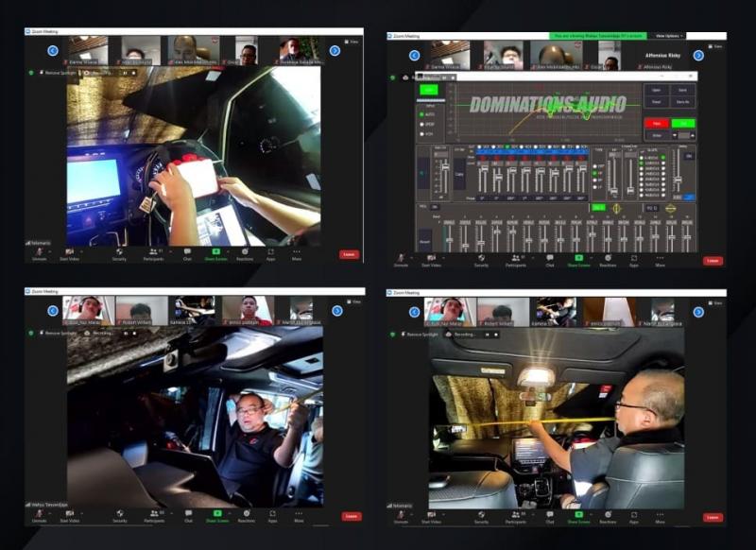Click the red Leave button in Dominations Audio window
756x550 pixels.
coord(713,260)
